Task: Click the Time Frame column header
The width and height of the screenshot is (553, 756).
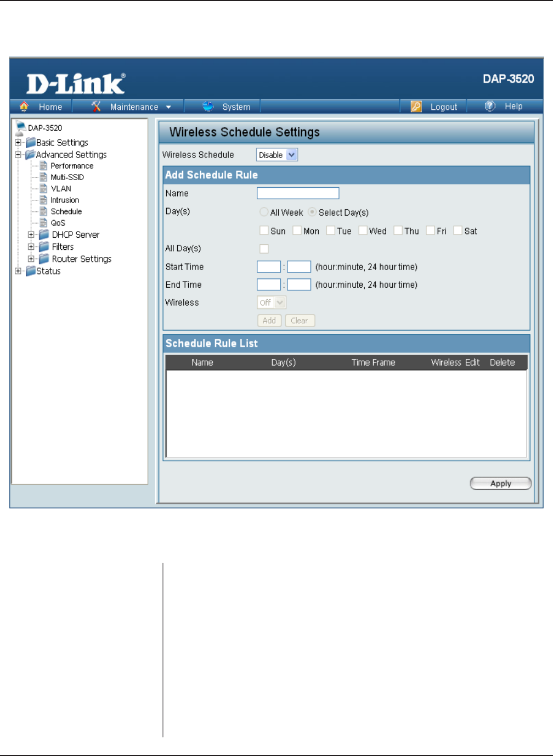Action: pyautogui.click(x=373, y=362)
